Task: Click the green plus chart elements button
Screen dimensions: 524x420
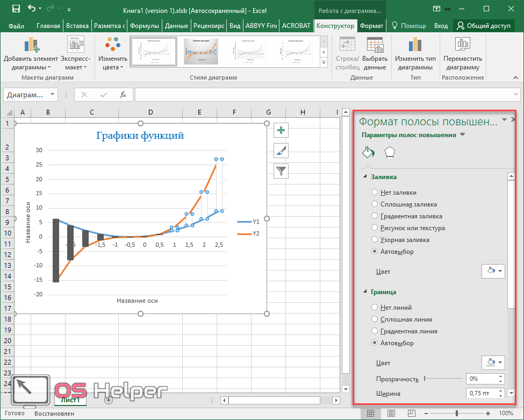Action: pos(281,130)
